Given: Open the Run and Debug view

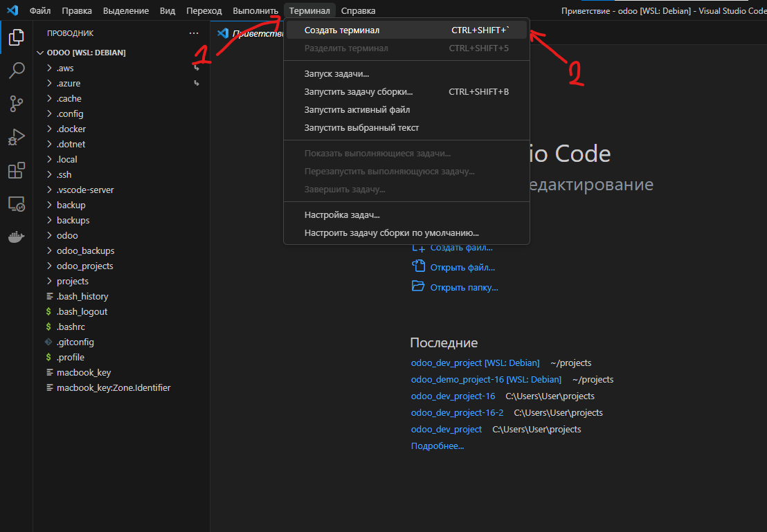Looking at the screenshot, I should 16,137.
